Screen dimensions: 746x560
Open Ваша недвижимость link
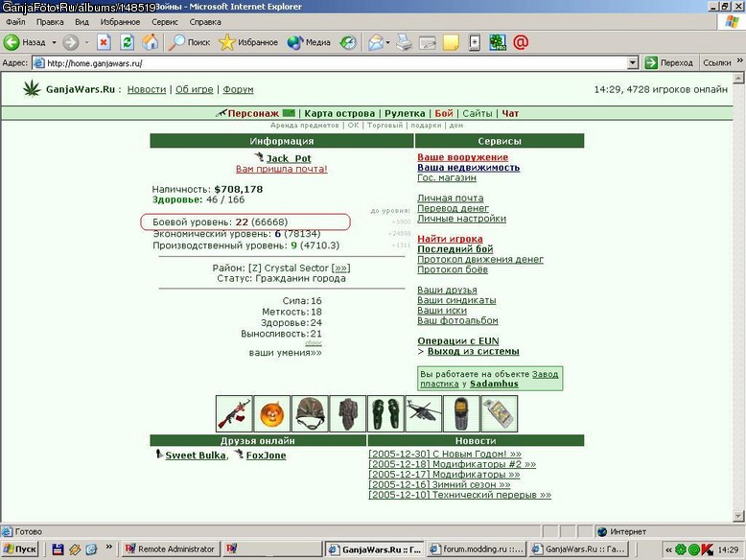[x=468, y=168]
